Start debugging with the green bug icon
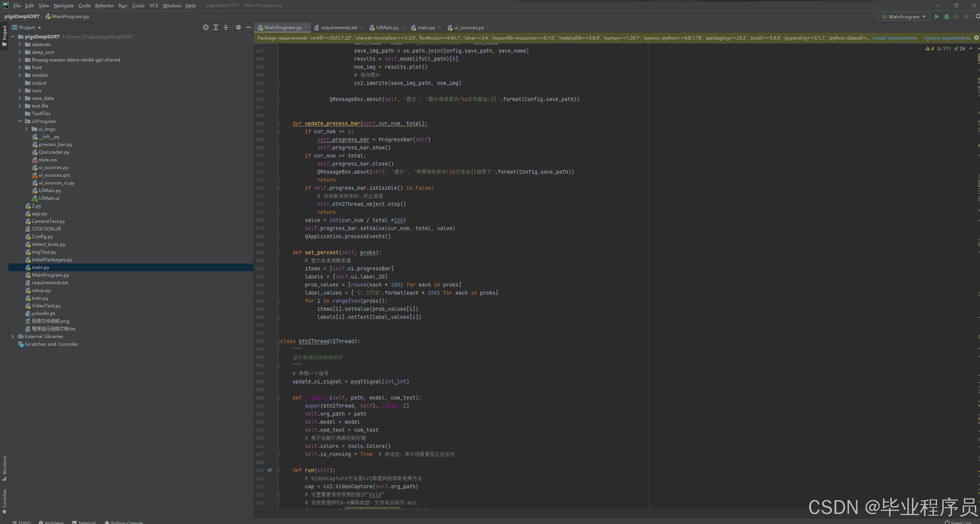This screenshot has height=524, width=980. pos(947,17)
